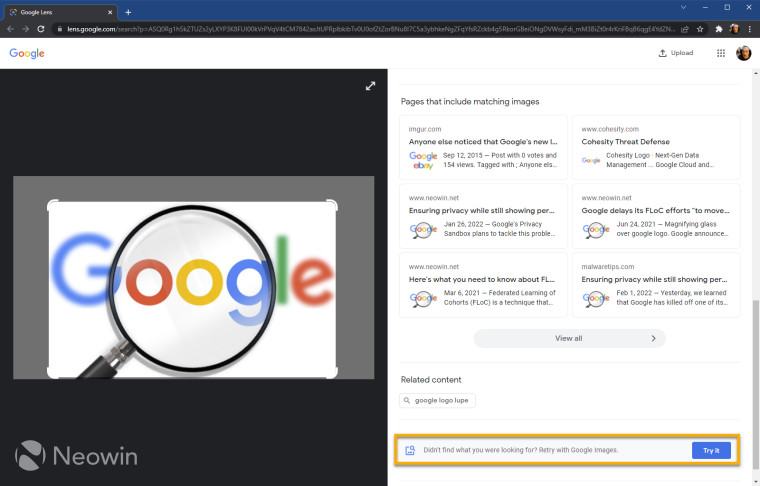Go forward in browser history
760x486 pixels.
[x=25, y=29]
